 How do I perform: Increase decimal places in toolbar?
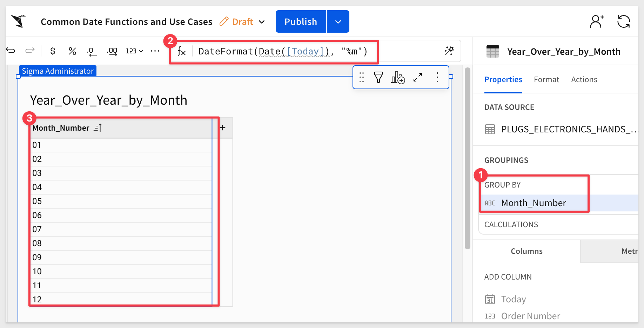[112, 52]
